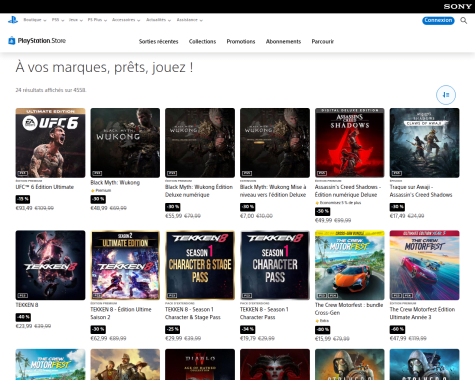This screenshot has height=380, width=475.
Task: Click the €48,99 price of Black Myth: Wukong
Action: point(99,208)
